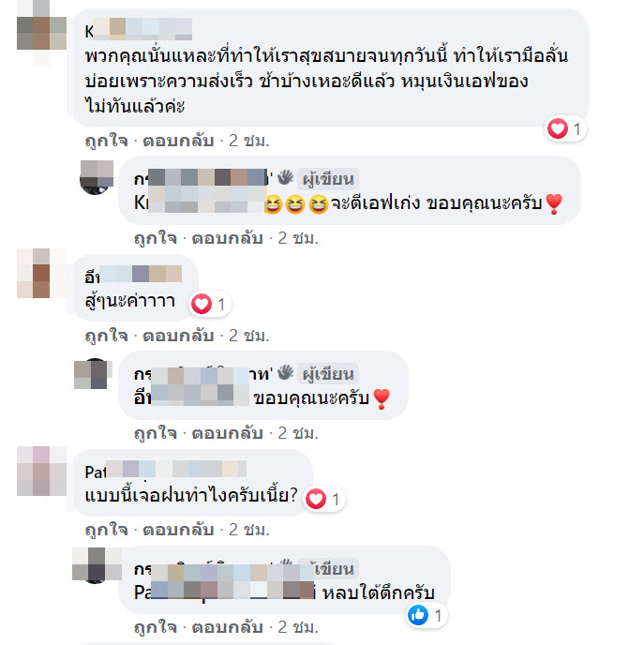Click ผู้เขียน badge on laughing emoji reply
The height and width of the screenshot is (645, 644).
pyautogui.click(x=328, y=179)
